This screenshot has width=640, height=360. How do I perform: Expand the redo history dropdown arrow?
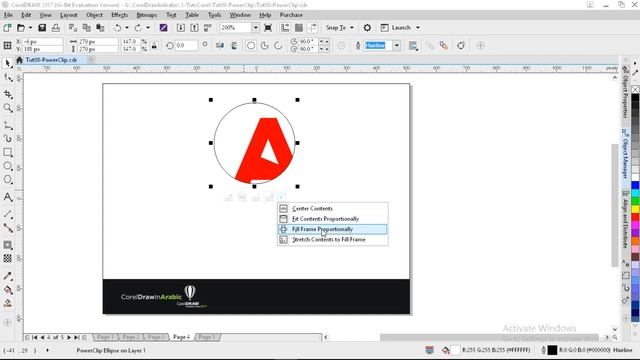click(x=148, y=28)
